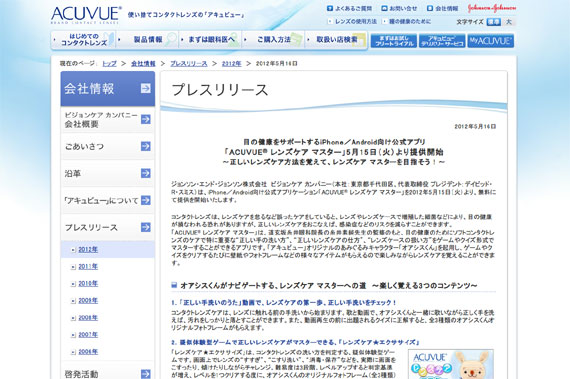Click bullet icon next to 2011年
The height and width of the screenshot is (379, 570).
(73, 267)
